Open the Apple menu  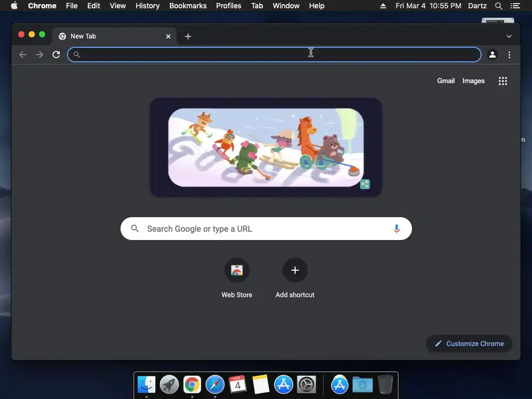pyautogui.click(x=14, y=5)
